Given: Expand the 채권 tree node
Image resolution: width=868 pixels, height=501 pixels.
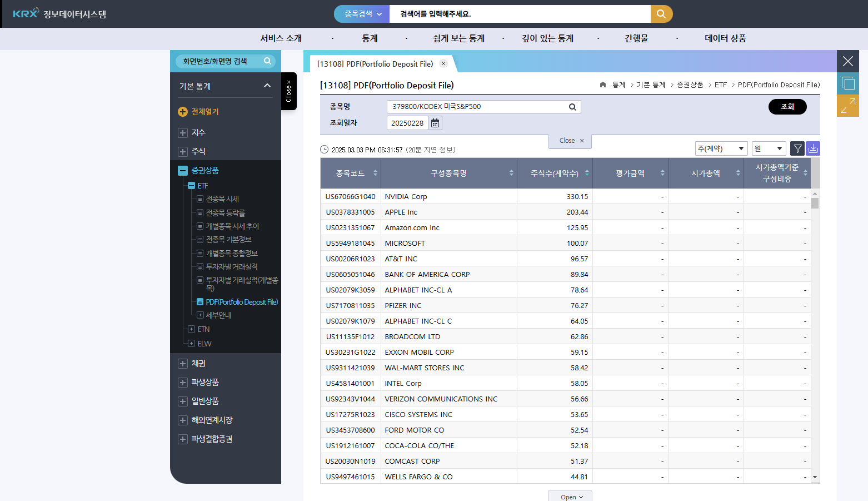Looking at the screenshot, I should 183,364.
